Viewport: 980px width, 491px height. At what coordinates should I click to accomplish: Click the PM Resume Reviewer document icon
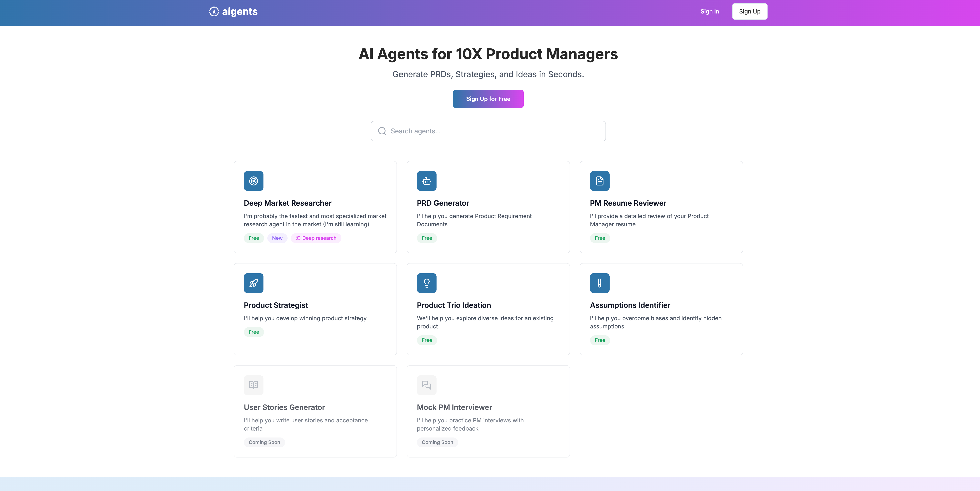click(x=600, y=181)
